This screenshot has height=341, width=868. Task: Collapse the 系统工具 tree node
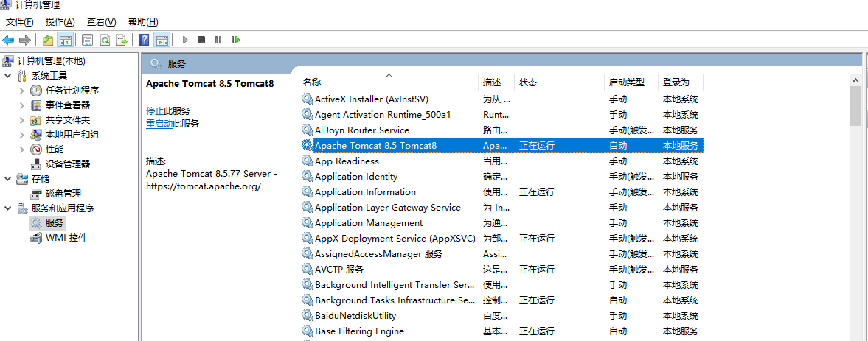8,76
